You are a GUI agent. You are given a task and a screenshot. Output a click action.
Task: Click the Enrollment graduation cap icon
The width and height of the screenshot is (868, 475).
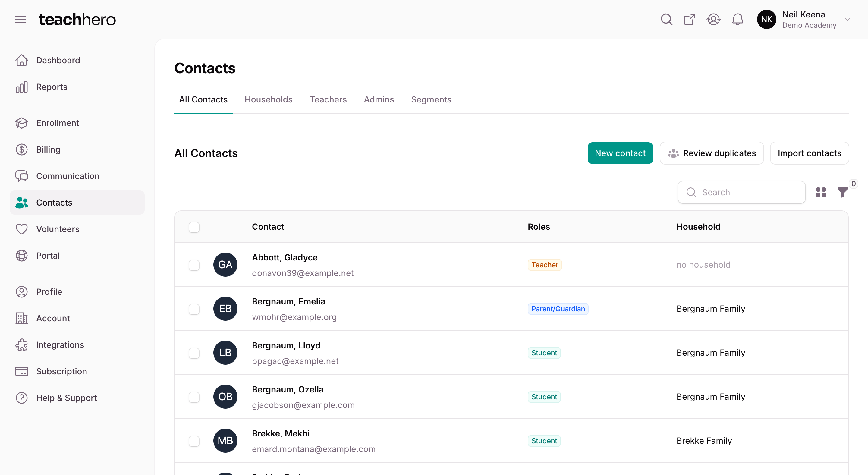(22, 123)
